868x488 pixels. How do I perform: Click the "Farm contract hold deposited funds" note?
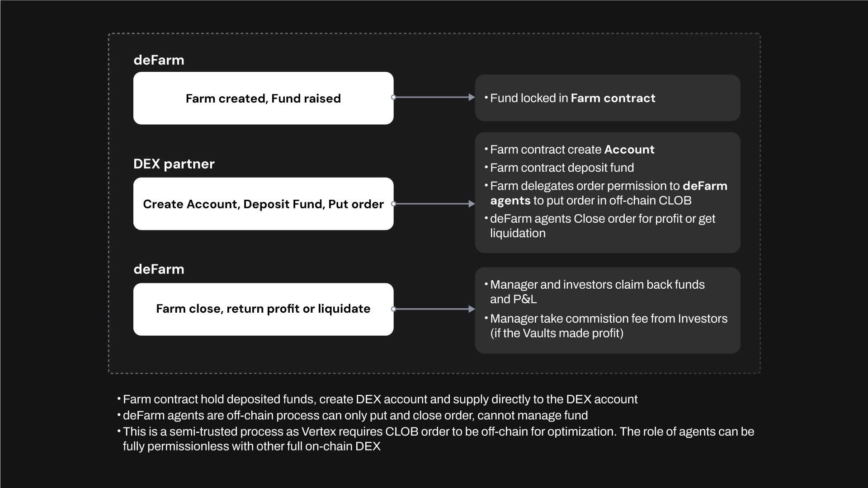point(380,399)
